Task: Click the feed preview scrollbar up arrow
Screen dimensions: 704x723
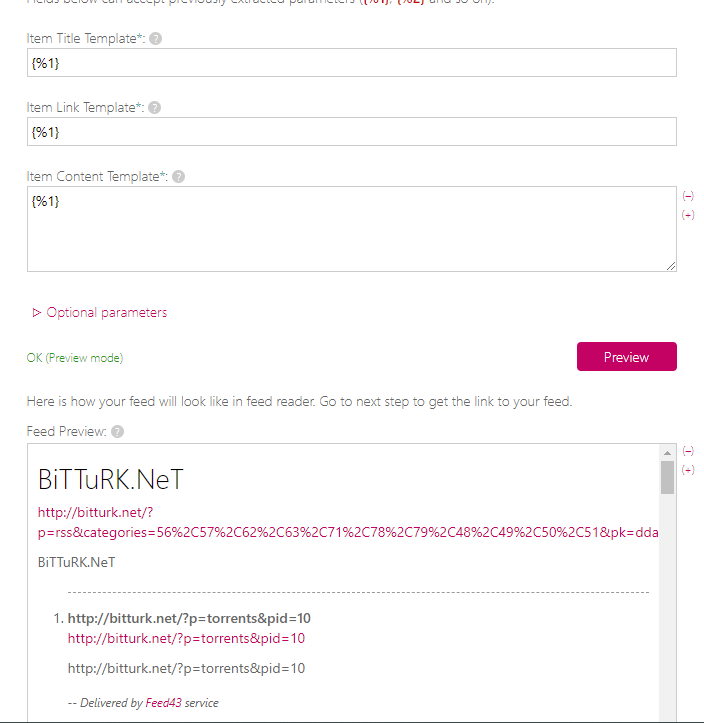Action: pyautogui.click(x=667, y=453)
